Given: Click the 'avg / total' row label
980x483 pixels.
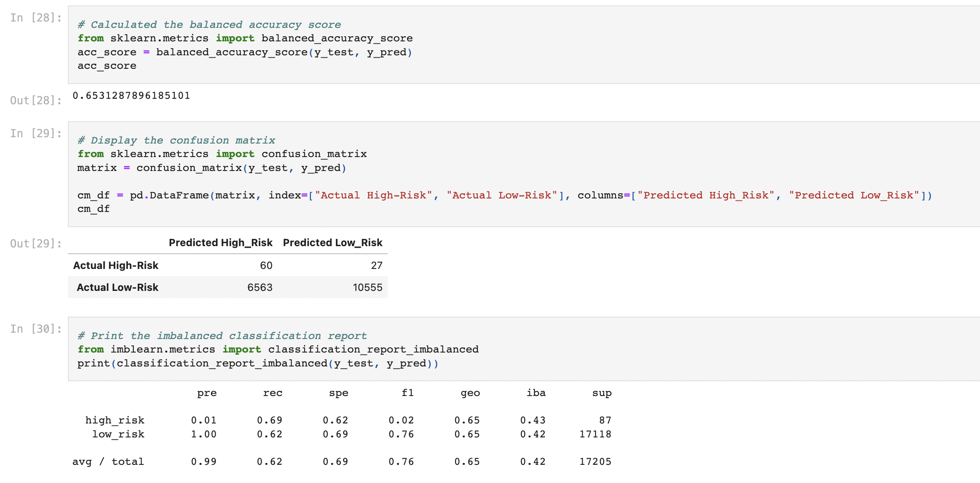Looking at the screenshot, I should point(108,462).
